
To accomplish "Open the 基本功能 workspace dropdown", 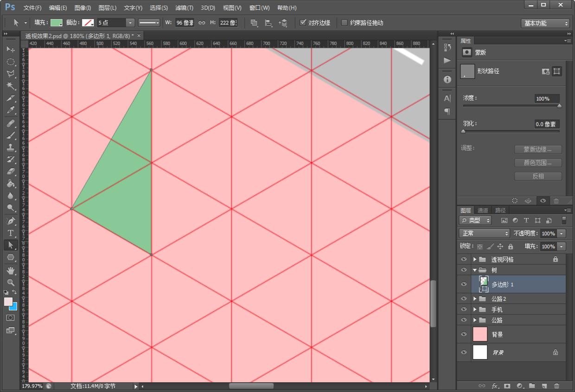I will (545, 23).
